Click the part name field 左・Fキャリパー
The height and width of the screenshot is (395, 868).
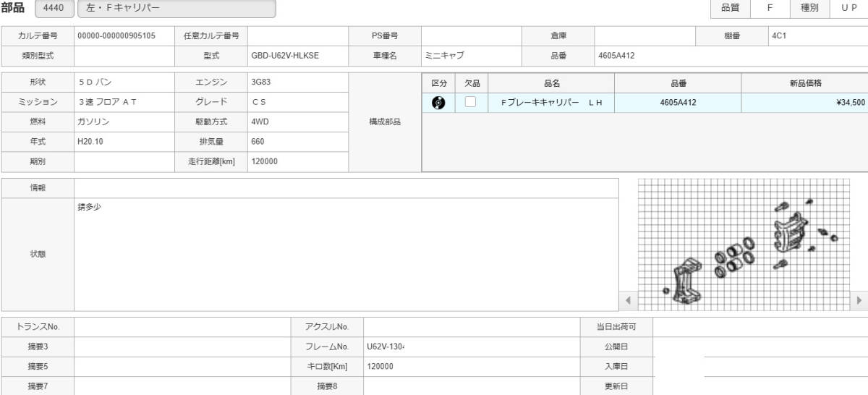[176, 9]
